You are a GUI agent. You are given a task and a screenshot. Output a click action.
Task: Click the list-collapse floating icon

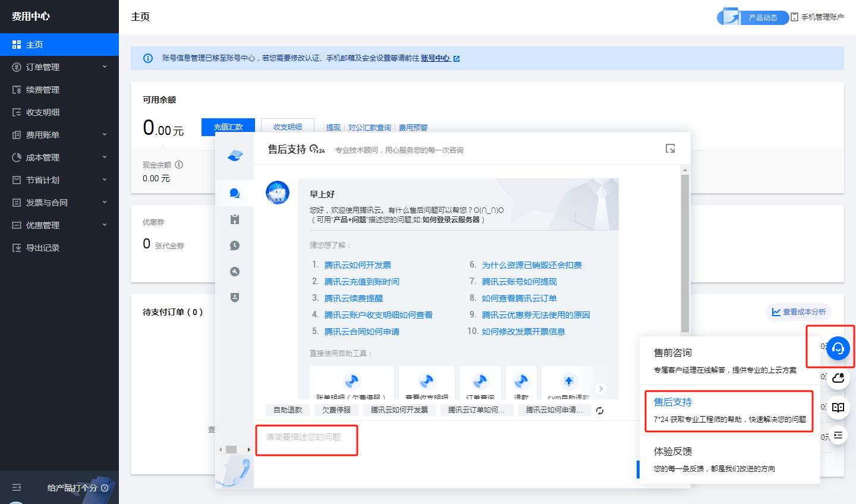838,435
